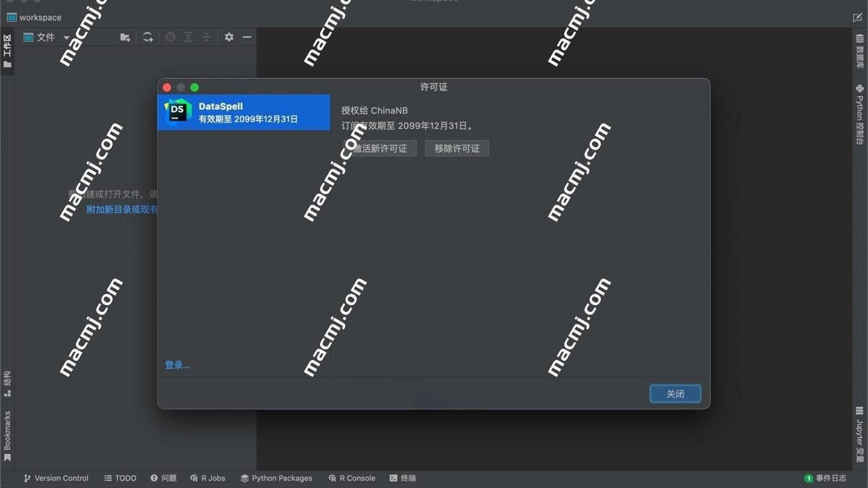The height and width of the screenshot is (488, 868).
Task: Open the 终端 tool window
Action: (x=403, y=479)
